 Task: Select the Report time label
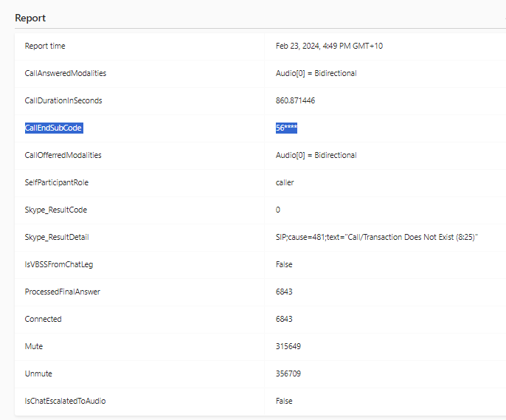coord(45,47)
